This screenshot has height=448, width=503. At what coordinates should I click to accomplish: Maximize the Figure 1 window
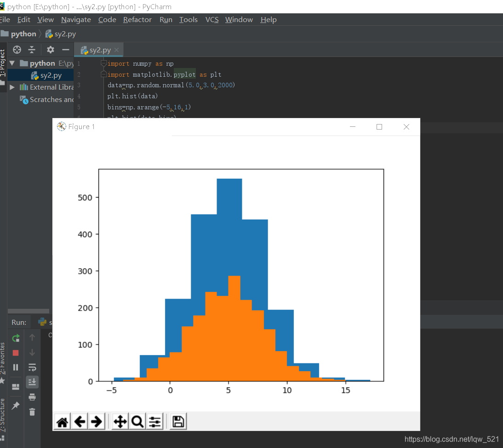pos(379,127)
